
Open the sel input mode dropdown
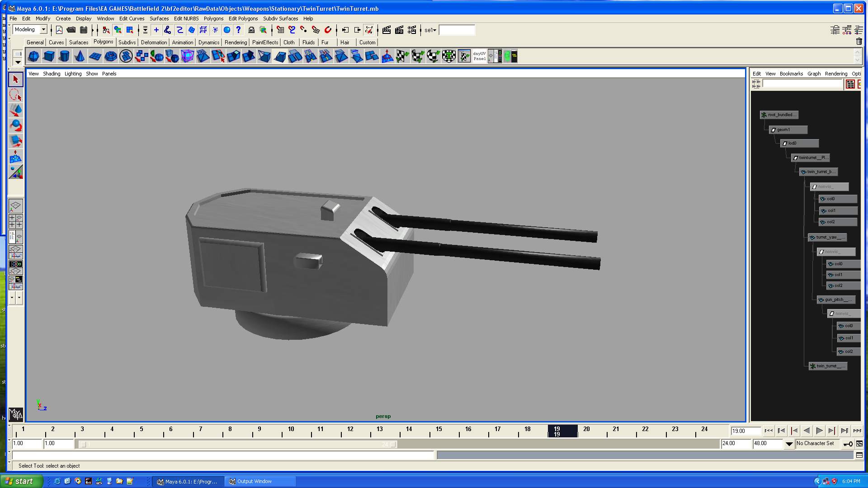click(430, 30)
